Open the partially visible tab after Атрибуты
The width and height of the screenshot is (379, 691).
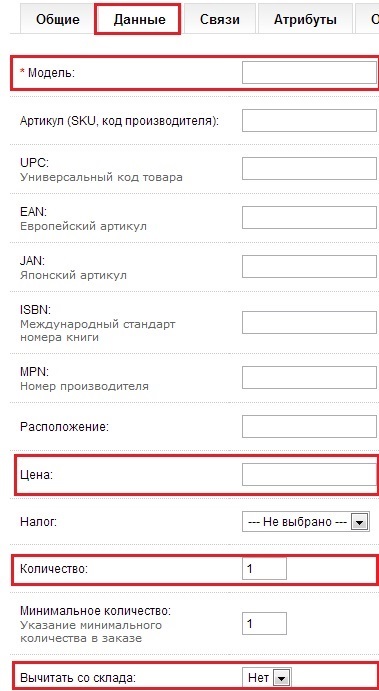[x=368, y=19]
